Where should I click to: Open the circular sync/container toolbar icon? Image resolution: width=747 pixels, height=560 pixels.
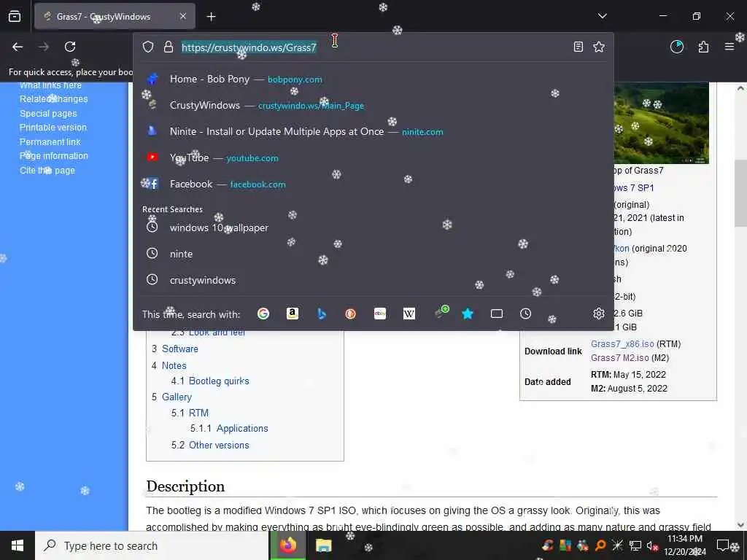pyautogui.click(x=677, y=47)
